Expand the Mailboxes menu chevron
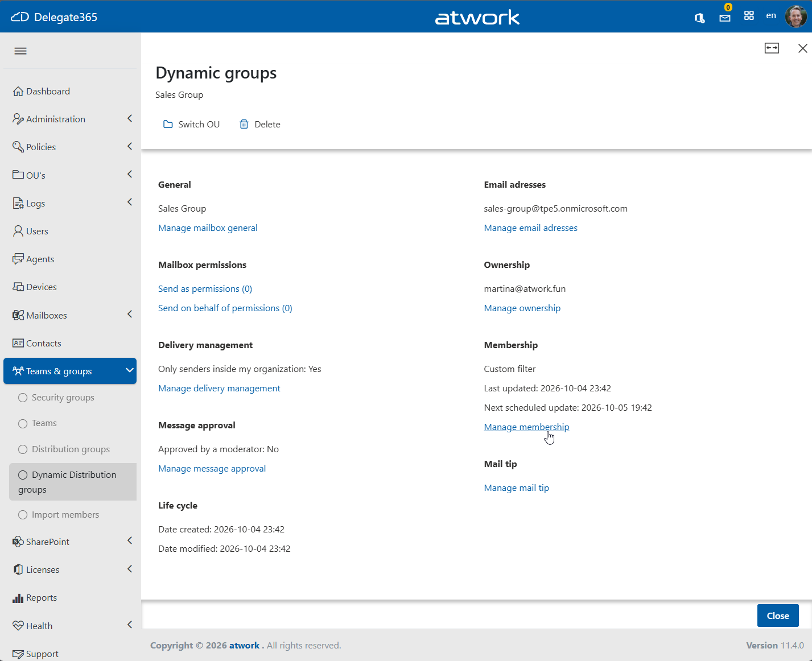This screenshot has width=812, height=661. [x=130, y=314]
